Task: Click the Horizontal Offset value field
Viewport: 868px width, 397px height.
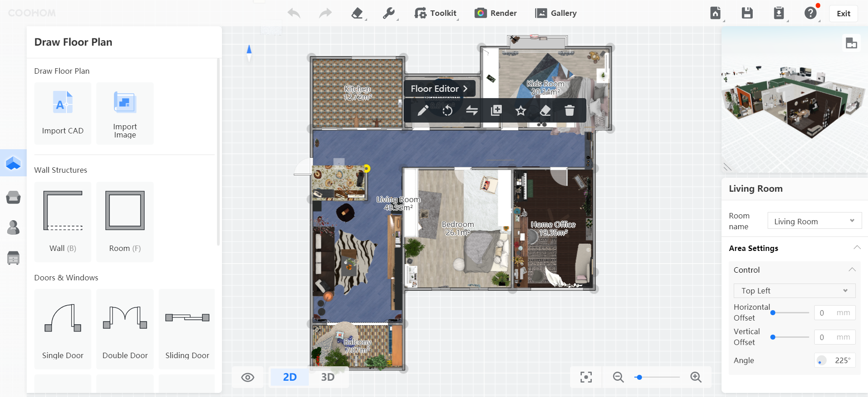Action: pyautogui.click(x=835, y=312)
